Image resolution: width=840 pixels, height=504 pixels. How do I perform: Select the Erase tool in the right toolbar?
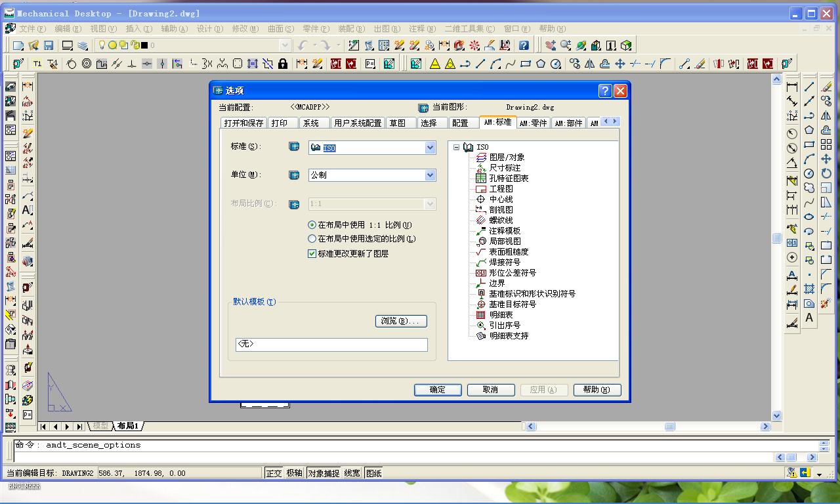[826, 87]
